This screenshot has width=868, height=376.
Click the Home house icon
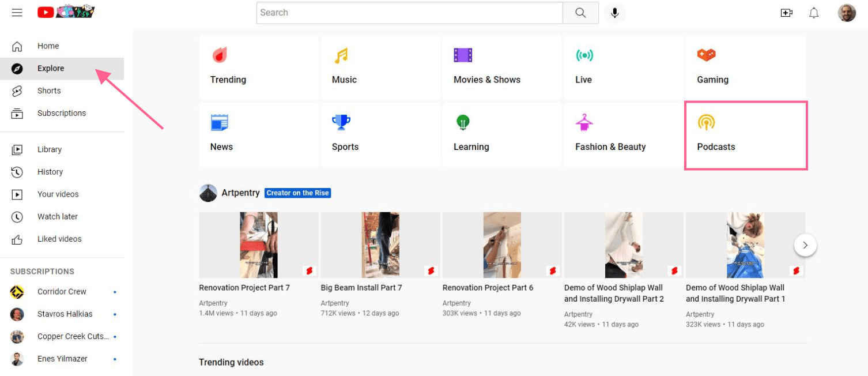(x=17, y=46)
